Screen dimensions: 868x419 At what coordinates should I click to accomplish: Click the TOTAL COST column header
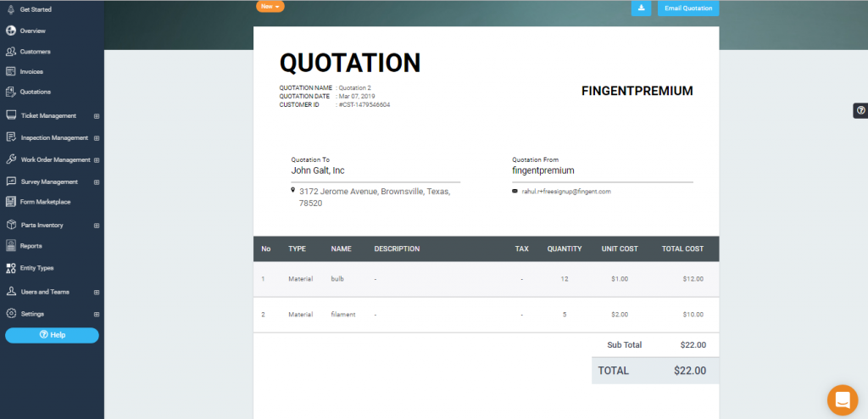click(683, 249)
